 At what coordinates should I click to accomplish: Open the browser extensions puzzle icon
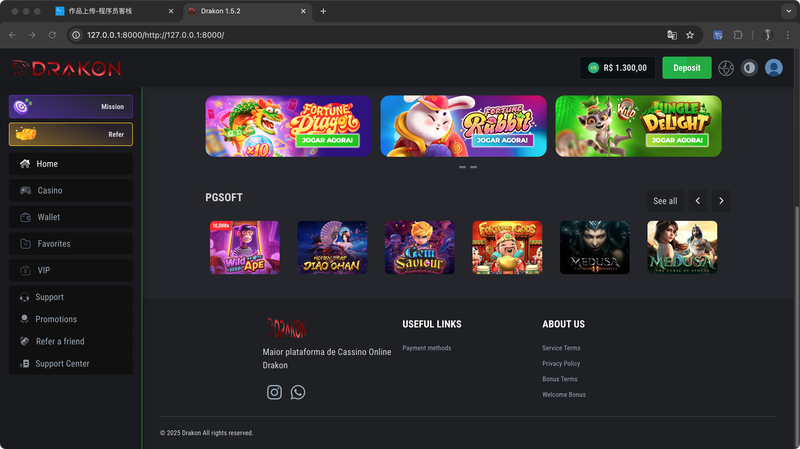(x=738, y=35)
